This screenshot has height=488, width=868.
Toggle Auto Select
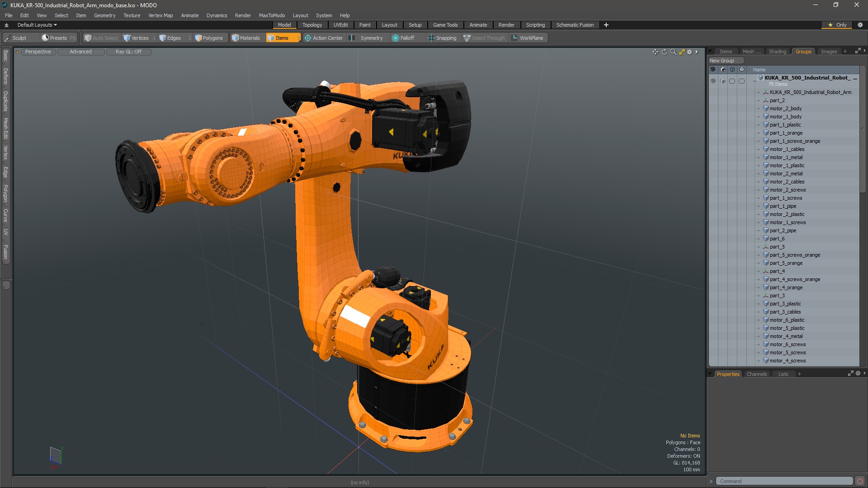[x=101, y=38]
